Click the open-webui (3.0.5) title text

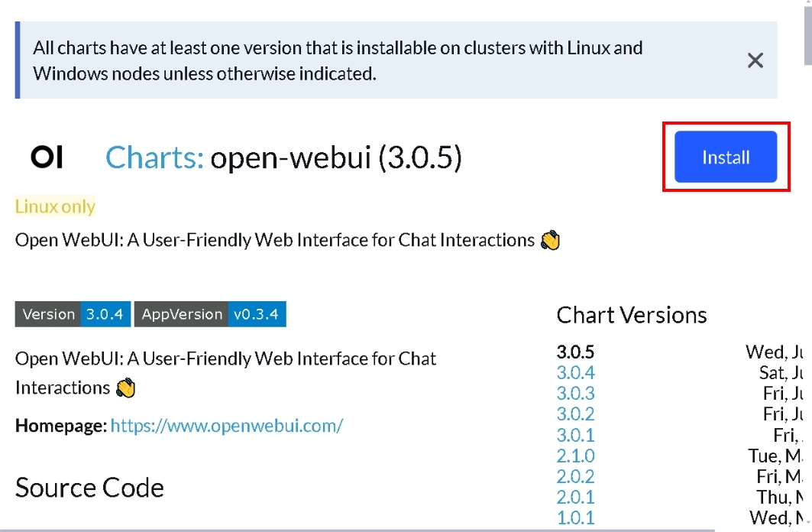[x=335, y=157]
